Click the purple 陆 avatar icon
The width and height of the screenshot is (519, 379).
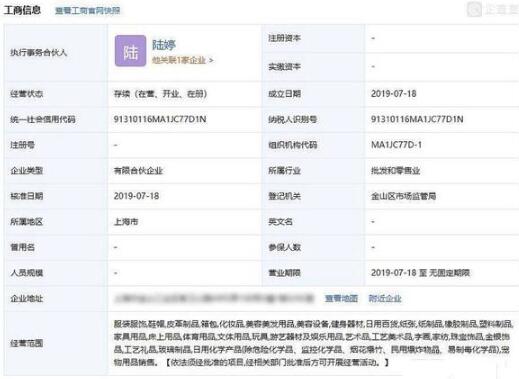[x=130, y=51]
